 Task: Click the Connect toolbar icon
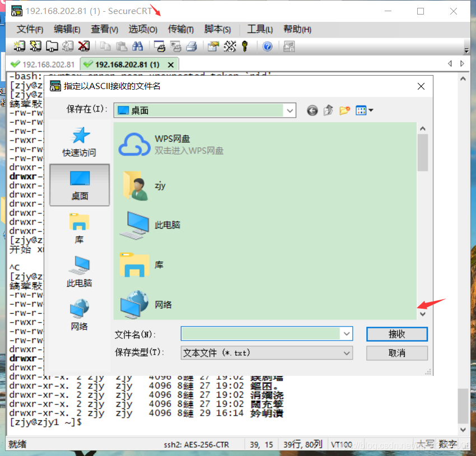tap(19, 46)
